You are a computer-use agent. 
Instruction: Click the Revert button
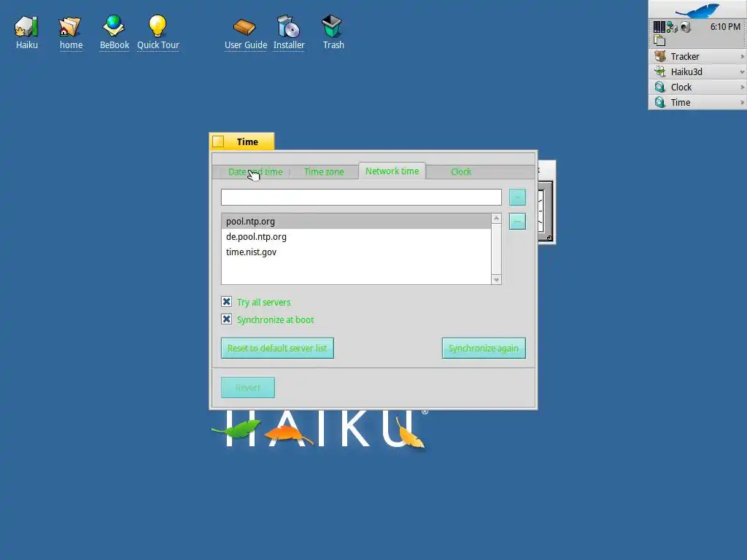click(248, 388)
